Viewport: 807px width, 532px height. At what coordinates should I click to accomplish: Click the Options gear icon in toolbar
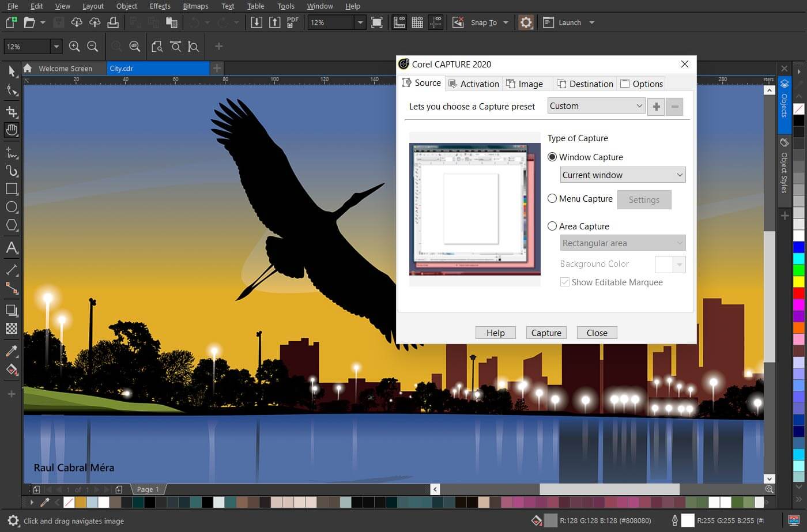pos(526,22)
